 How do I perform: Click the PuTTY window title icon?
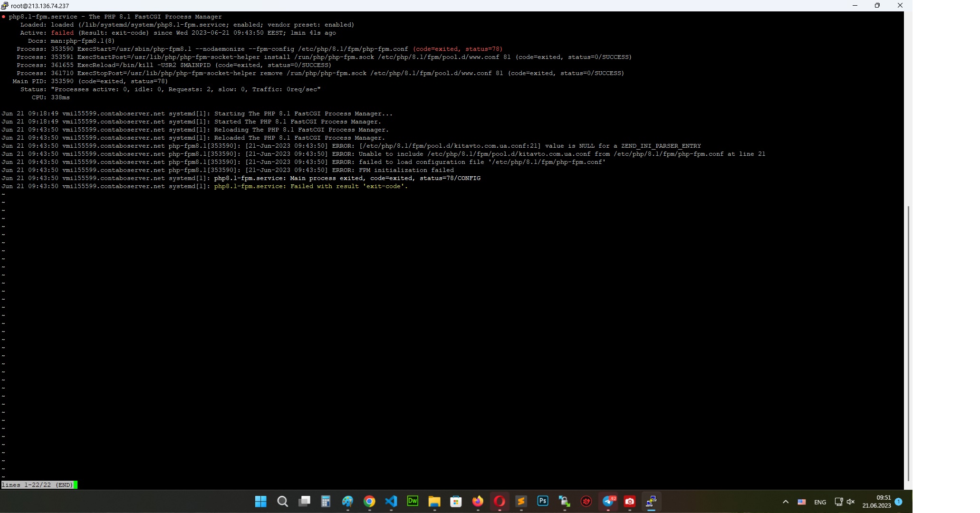pyautogui.click(x=5, y=6)
